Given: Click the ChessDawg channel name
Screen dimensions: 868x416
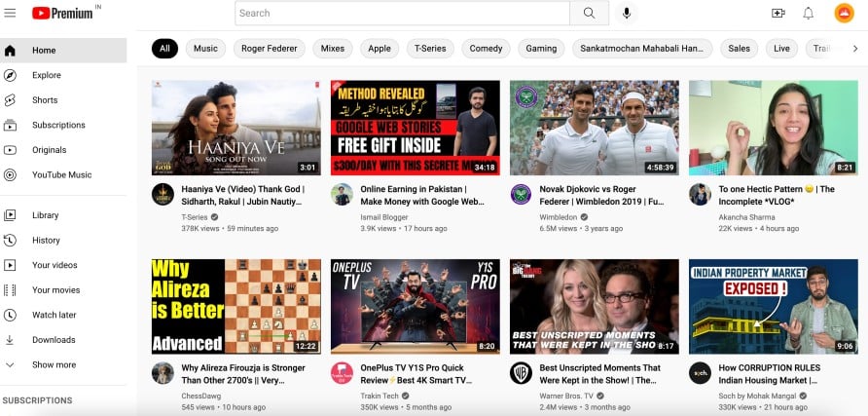Looking at the screenshot, I should [x=201, y=397].
